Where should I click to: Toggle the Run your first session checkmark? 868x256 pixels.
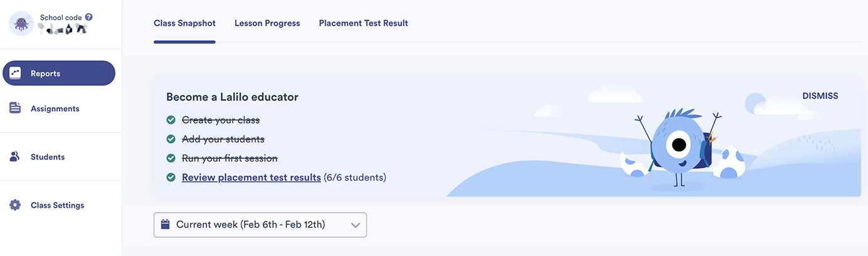coord(171,158)
